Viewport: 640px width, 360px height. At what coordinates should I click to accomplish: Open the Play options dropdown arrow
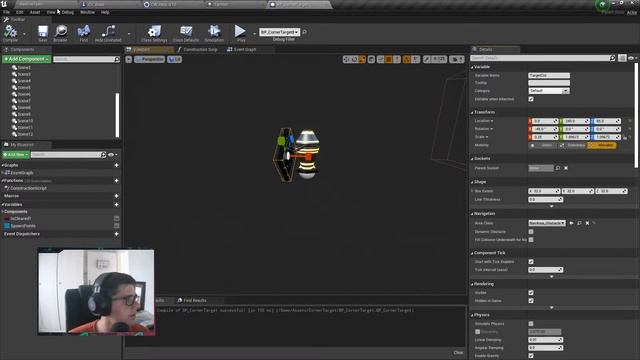(254, 33)
